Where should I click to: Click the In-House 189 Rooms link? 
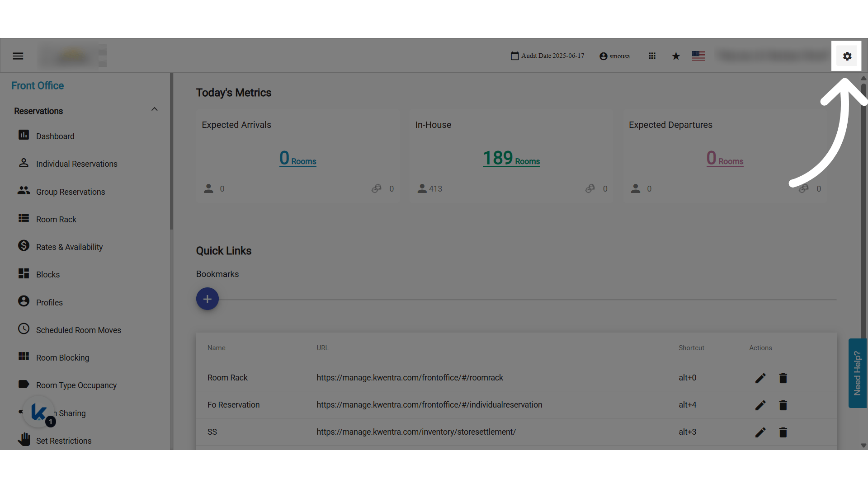(x=511, y=158)
